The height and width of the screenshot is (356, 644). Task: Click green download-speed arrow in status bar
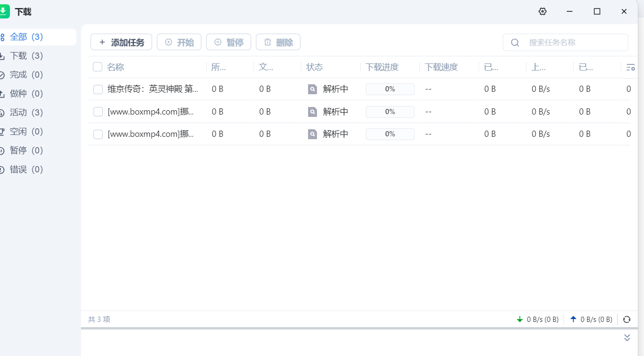tap(520, 319)
